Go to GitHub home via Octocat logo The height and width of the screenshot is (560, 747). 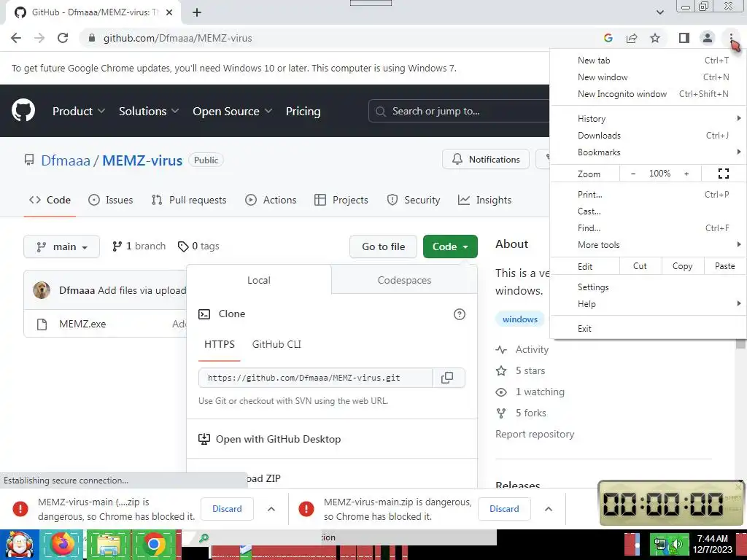pyautogui.click(x=23, y=111)
